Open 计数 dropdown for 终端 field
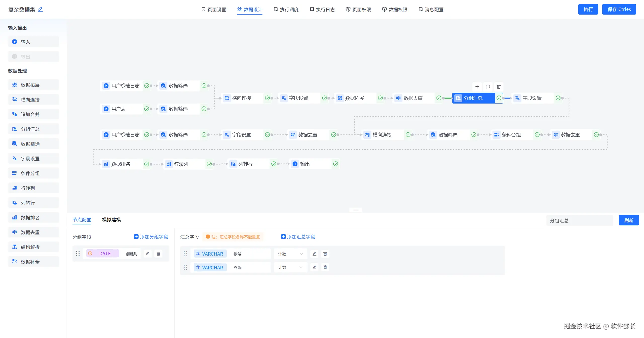The height and width of the screenshot is (338, 644). [x=290, y=267]
